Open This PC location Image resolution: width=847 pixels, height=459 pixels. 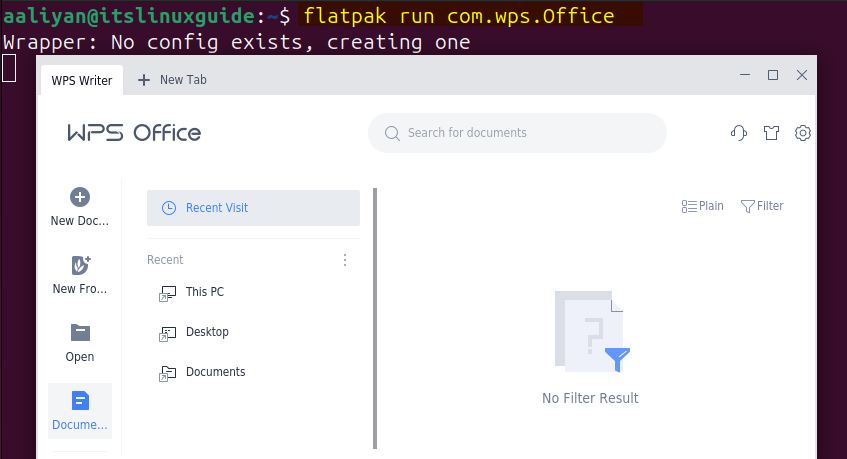tap(205, 292)
